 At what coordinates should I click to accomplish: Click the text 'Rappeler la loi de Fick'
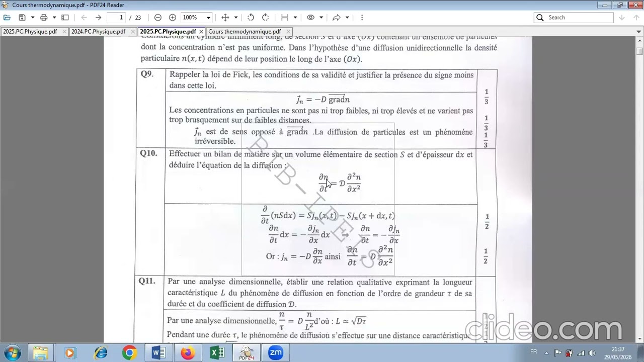(x=209, y=75)
